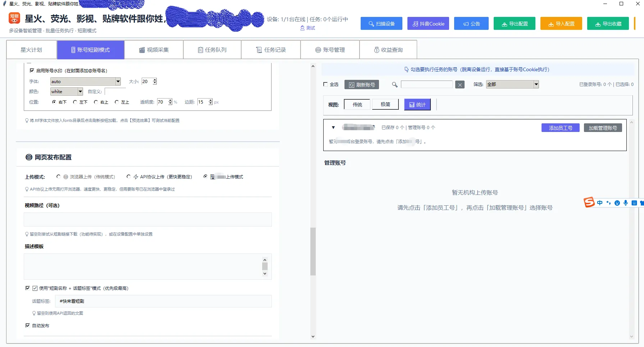Screen dimensions: 644x347
Task: Collapse the account group triangle expander
Action: [x=333, y=128]
